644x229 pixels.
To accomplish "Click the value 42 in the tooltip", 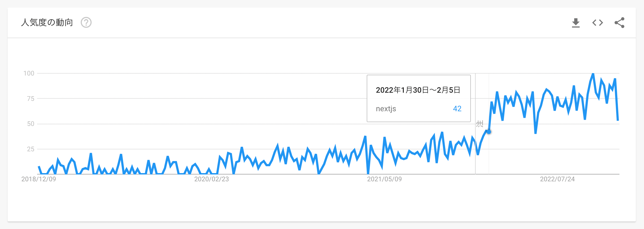I will point(457,109).
